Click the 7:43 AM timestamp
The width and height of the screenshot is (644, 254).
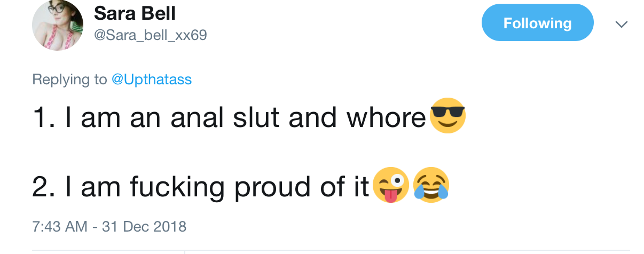[60, 226]
